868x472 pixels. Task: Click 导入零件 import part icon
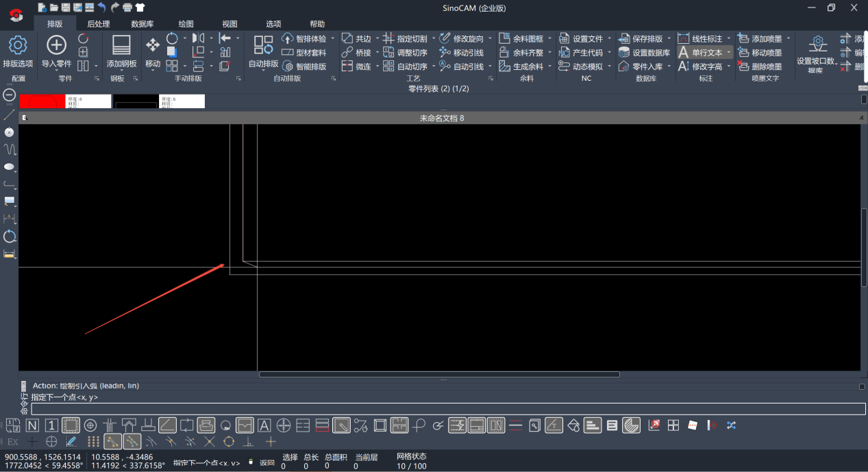[x=56, y=46]
